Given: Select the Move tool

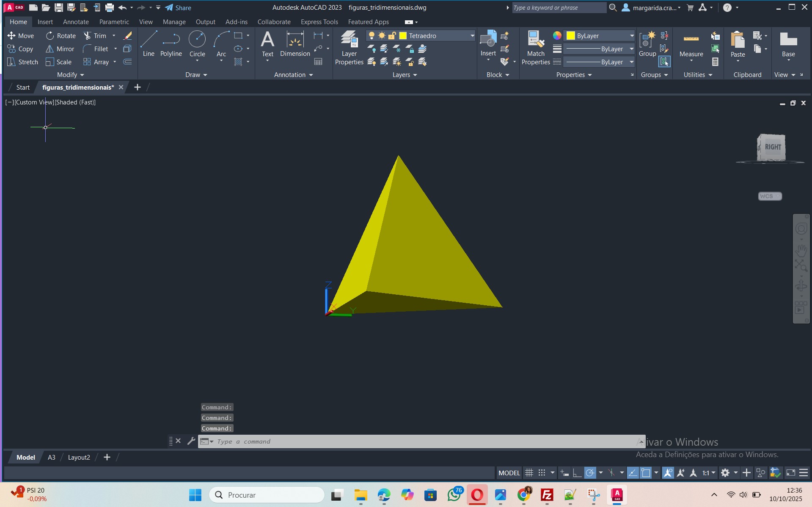Looking at the screenshot, I should 20,36.
